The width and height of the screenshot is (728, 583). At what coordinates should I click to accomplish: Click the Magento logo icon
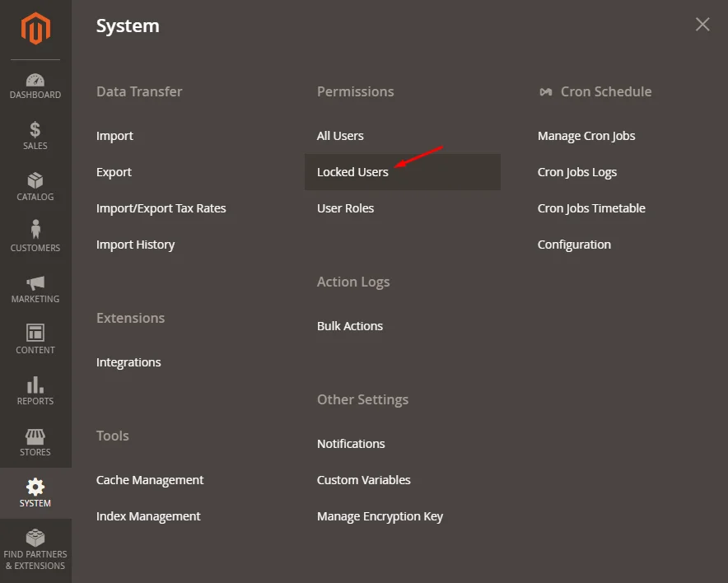click(35, 30)
